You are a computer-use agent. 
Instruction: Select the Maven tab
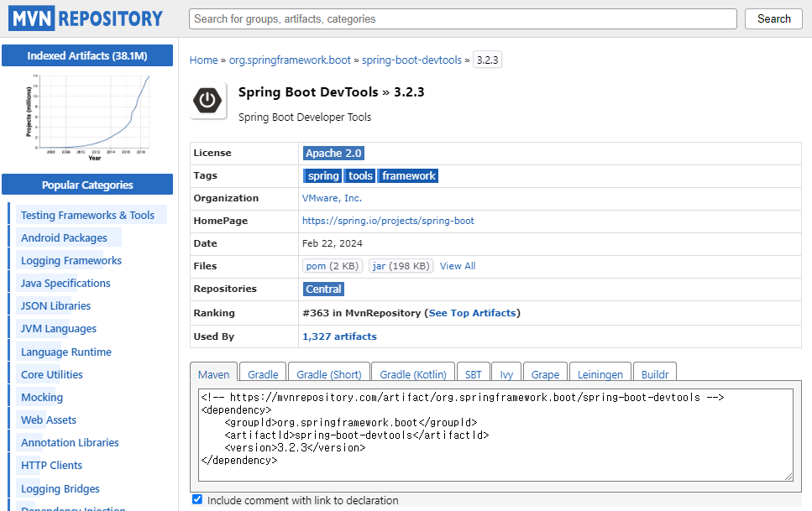click(x=213, y=374)
